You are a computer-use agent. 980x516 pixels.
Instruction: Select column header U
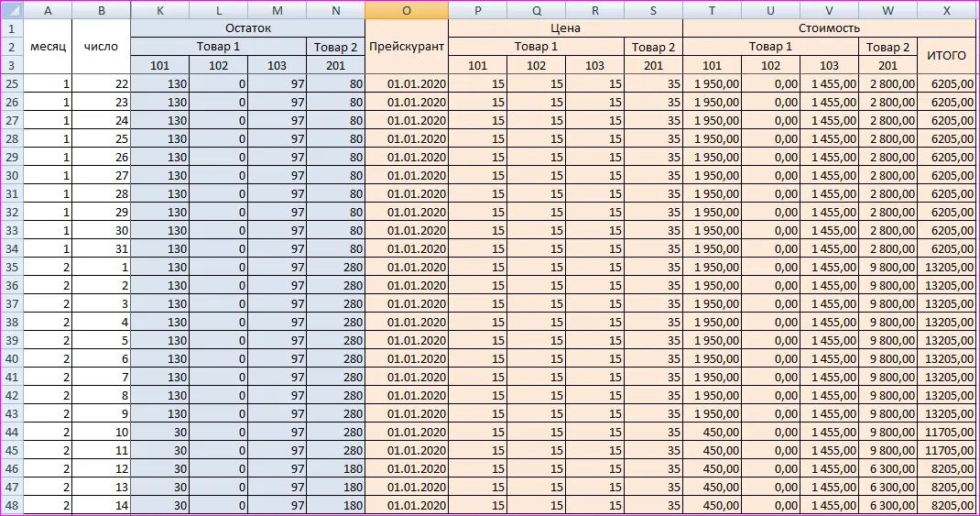pos(770,10)
